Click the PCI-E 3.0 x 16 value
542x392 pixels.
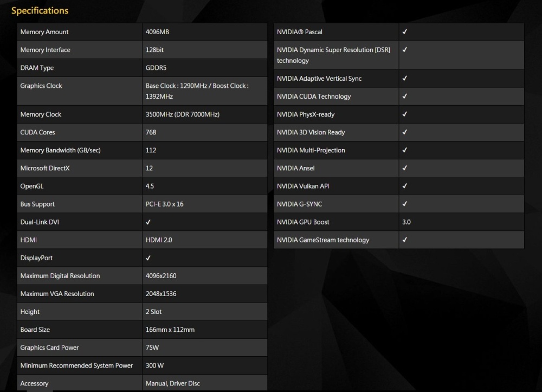165,204
